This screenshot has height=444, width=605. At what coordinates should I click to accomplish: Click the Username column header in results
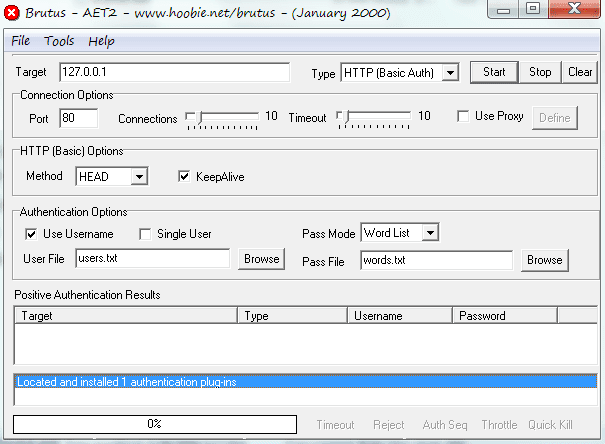point(400,316)
